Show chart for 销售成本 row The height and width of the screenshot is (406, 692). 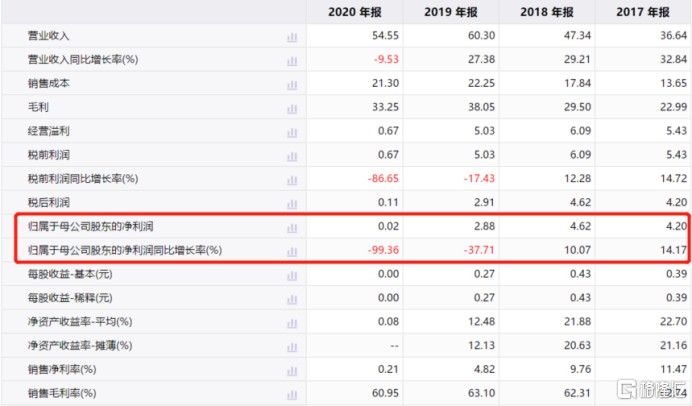tap(292, 84)
